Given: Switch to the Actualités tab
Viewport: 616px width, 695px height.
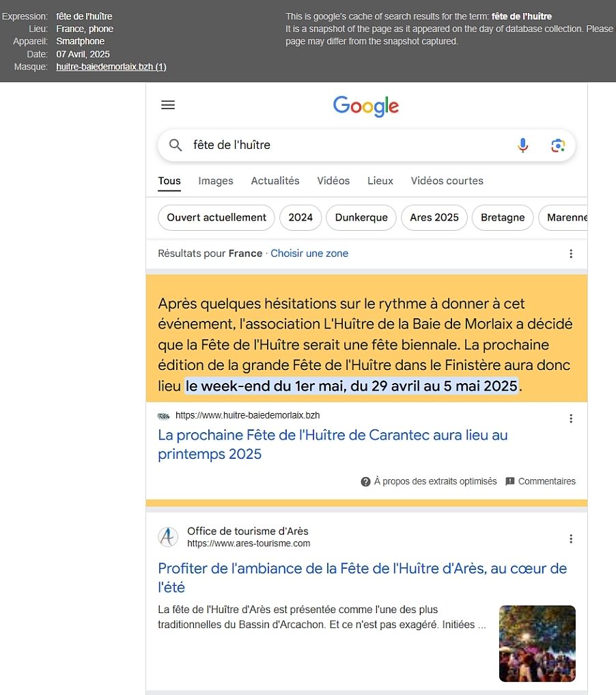Looking at the screenshot, I should tap(275, 181).
